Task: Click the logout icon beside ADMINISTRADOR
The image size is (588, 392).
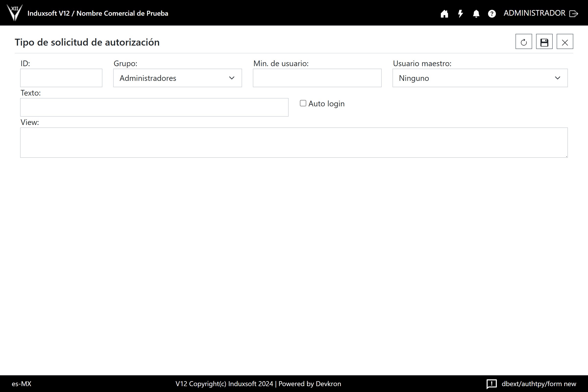Action: (574, 13)
